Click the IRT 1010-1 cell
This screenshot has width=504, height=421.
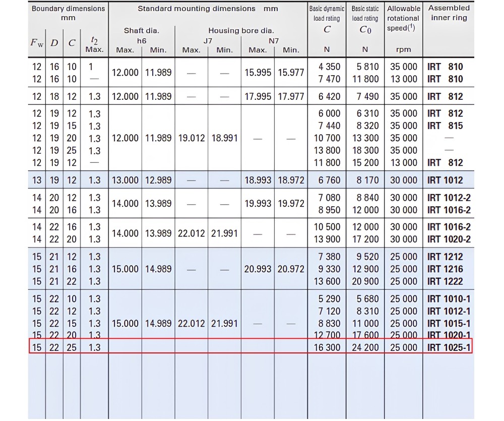449,299
